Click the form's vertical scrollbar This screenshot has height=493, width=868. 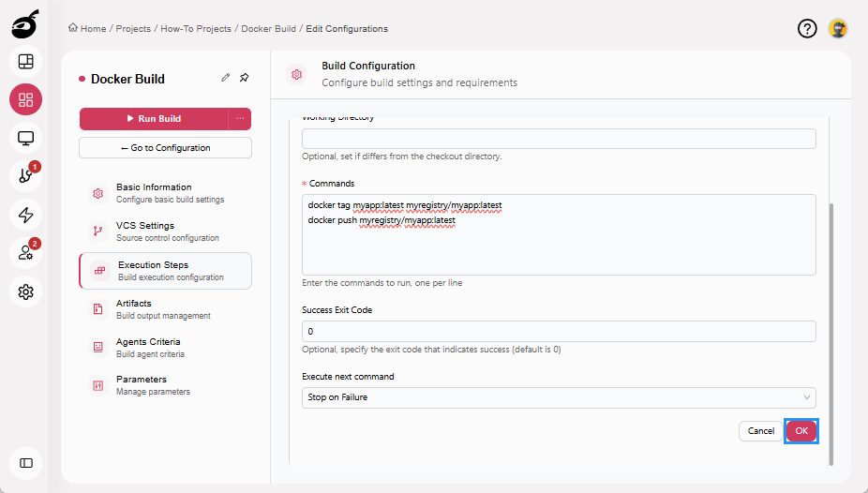831,335
